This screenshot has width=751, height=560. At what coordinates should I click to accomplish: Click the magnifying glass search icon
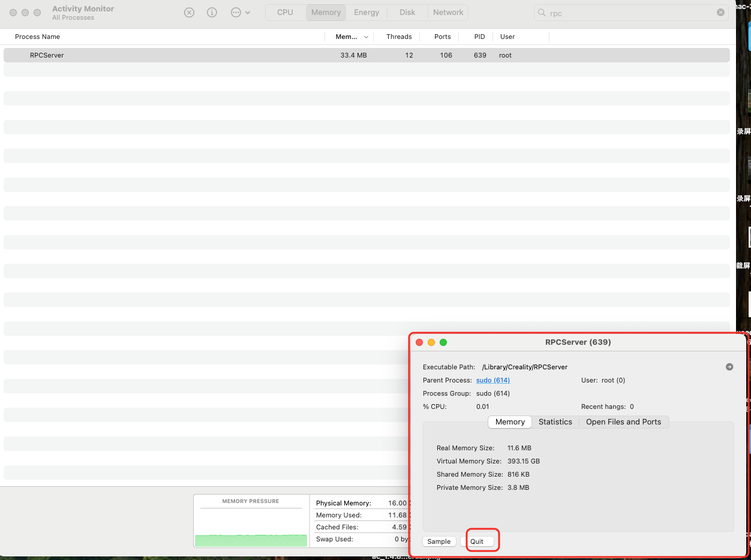click(542, 13)
